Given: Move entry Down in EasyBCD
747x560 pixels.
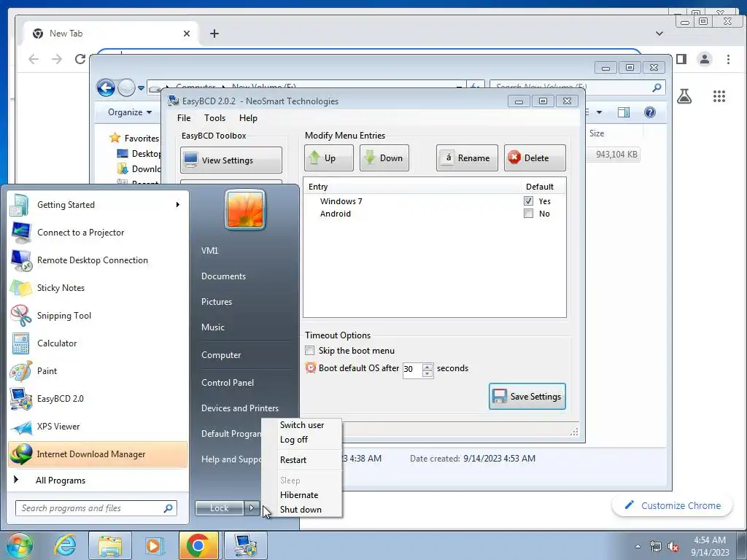Looking at the screenshot, I should click(384, 158).
